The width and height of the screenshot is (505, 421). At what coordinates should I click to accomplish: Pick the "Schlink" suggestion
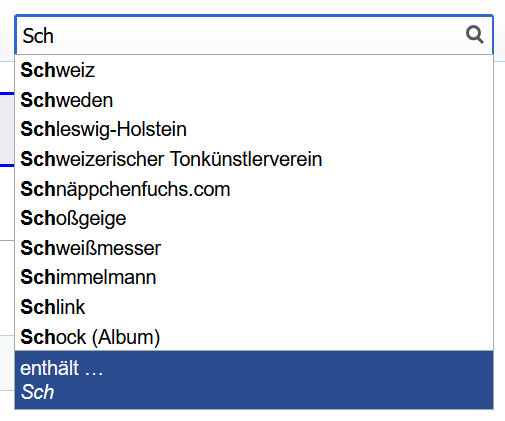254,307
